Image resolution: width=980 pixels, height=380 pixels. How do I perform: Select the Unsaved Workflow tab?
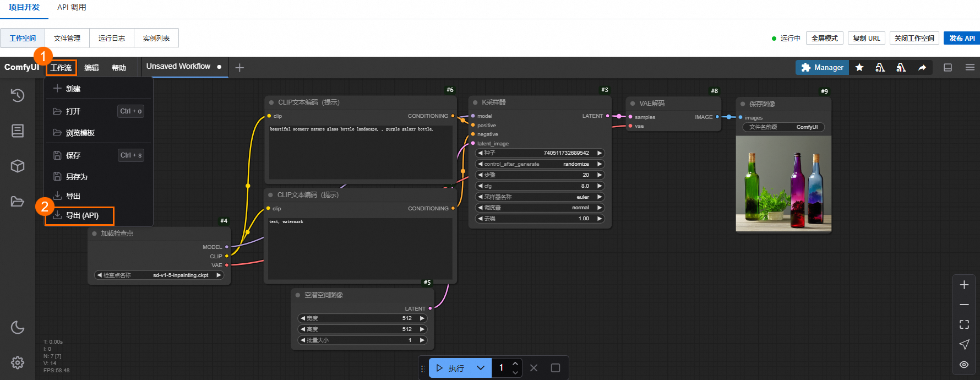click(x=184, y=67)
